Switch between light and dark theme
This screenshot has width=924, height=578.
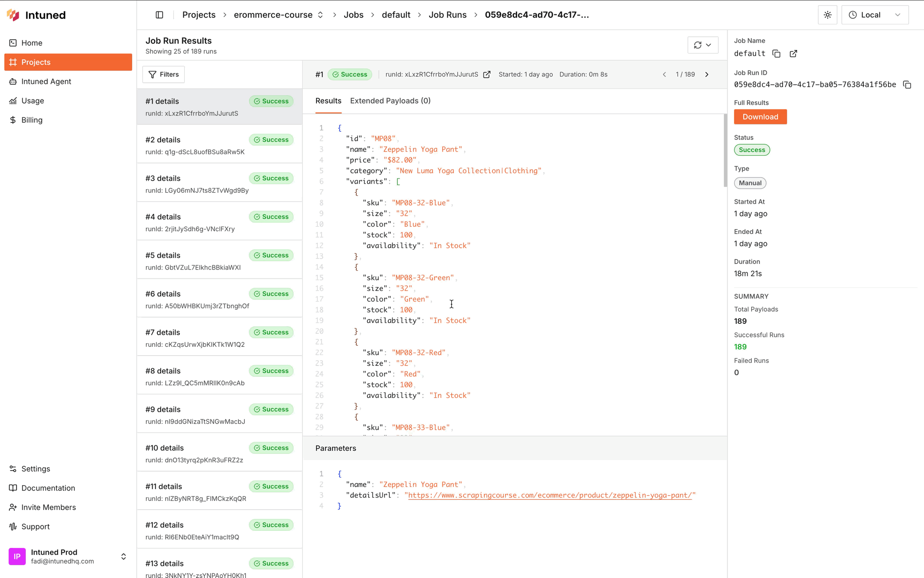click(x=827, y=14)
